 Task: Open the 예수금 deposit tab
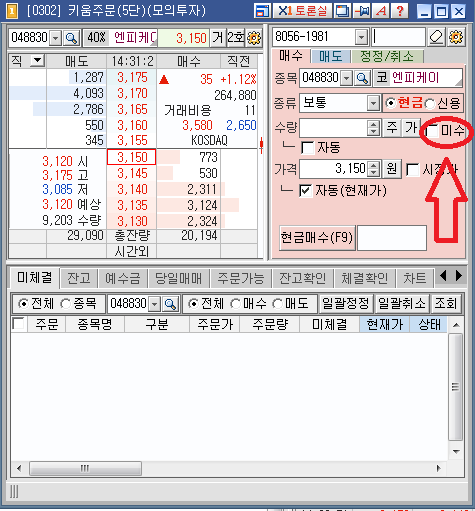point(123,278)
